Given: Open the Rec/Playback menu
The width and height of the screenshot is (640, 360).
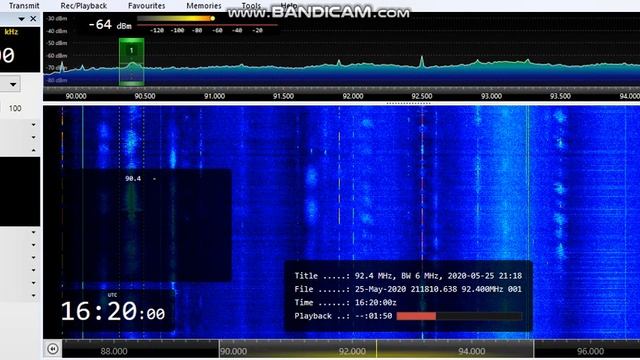Looking at the screenshot, I should 84,6.
